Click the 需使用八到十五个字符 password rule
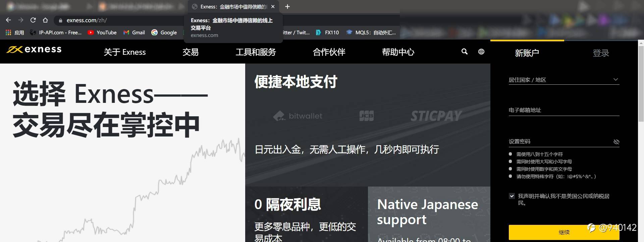644x242 pixels. pos(539,154)
